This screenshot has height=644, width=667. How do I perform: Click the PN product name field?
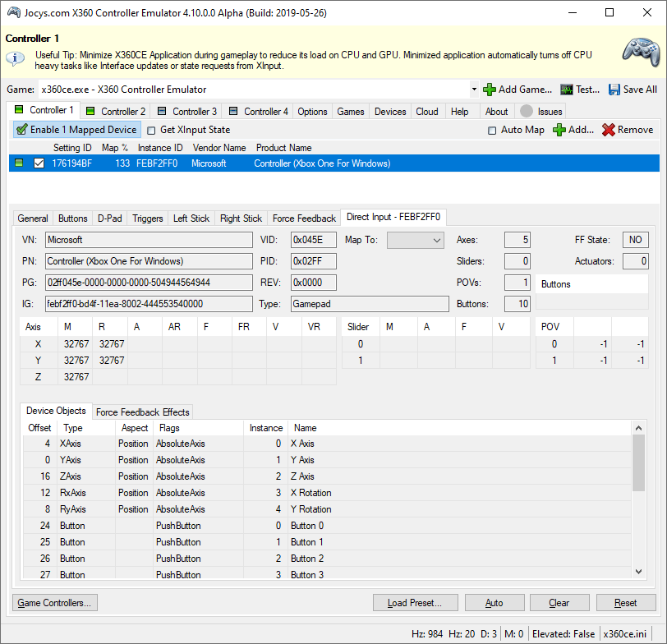pos(149,261)
